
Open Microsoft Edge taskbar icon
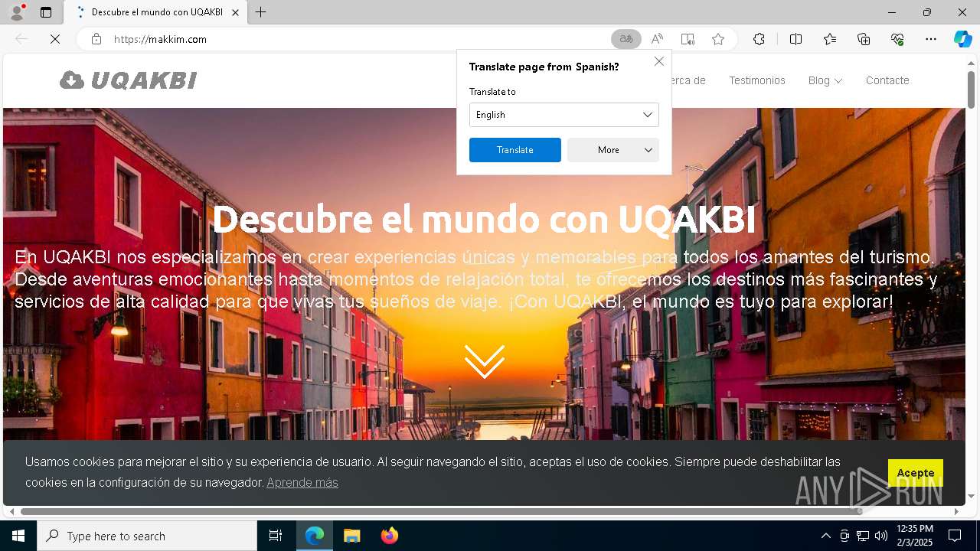315,536
